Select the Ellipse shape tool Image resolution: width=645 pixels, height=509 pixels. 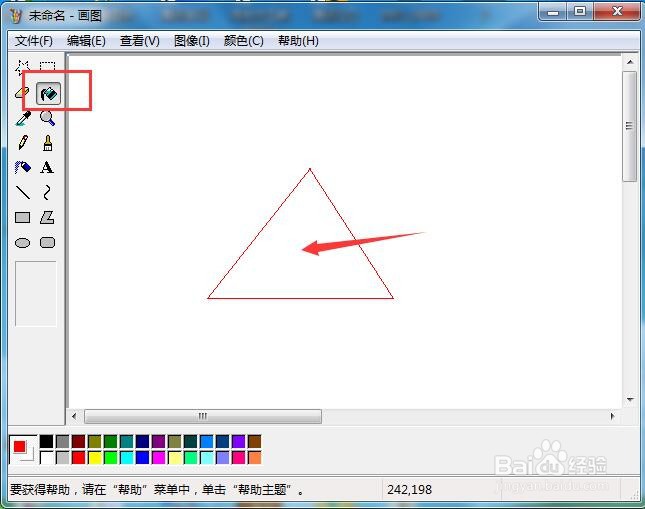pyautogui.click(x=23, y=243)
